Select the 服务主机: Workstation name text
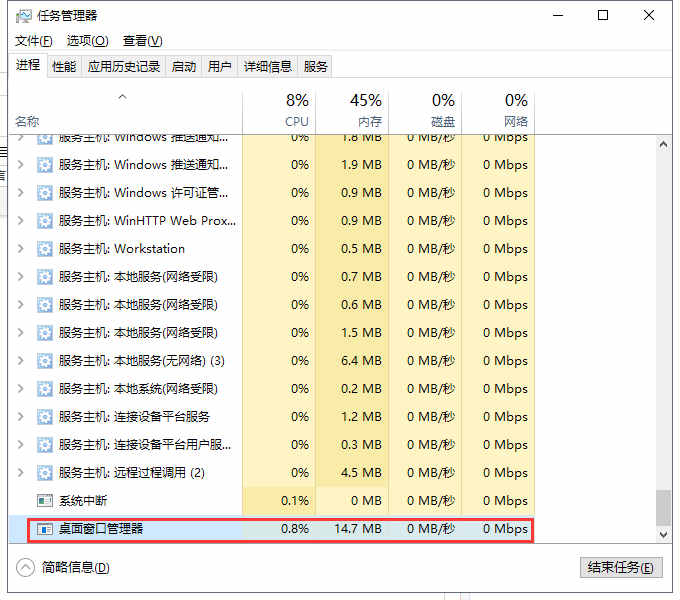 (122, 249)
